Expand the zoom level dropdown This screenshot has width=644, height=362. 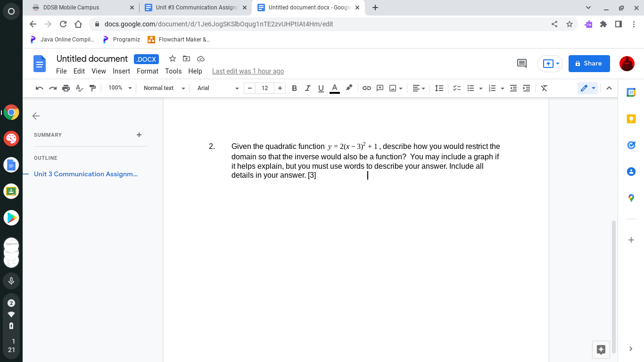click(x=119, y=88)
